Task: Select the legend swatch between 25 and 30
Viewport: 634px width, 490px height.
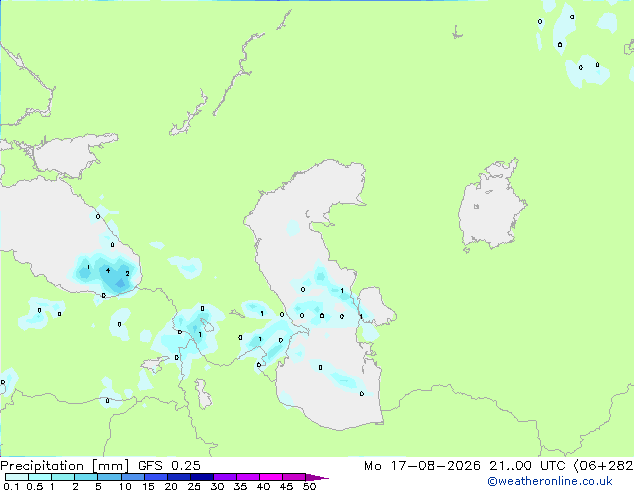Action: [x=201, y=477]
